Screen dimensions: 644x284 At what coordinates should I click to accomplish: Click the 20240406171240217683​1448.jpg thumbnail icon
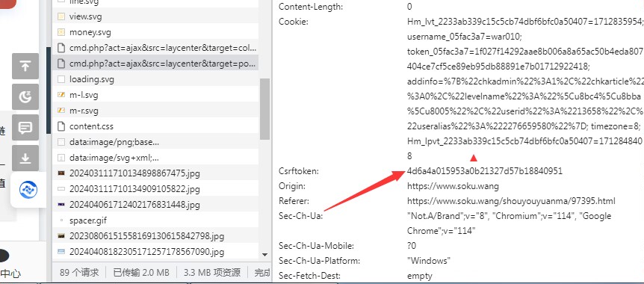click(61, 205)
